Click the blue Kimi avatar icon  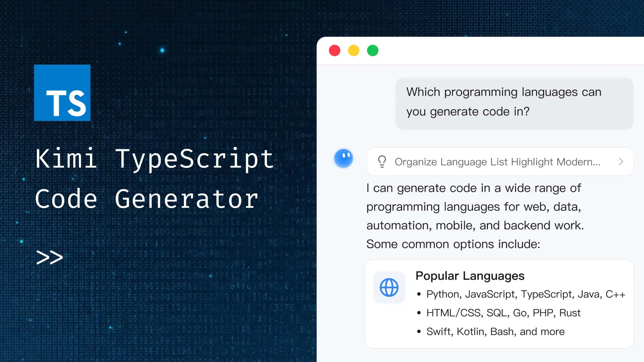click(343, 158)
